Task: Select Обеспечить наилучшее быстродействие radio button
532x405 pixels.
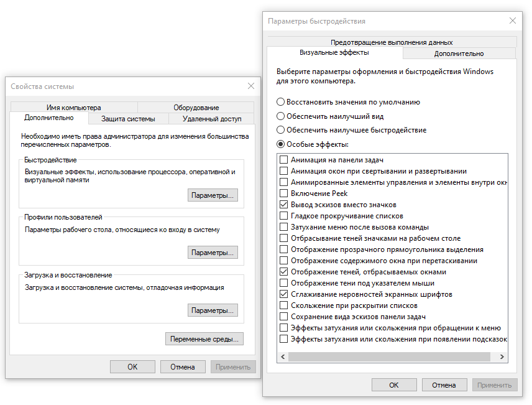Action: [281, 130]
